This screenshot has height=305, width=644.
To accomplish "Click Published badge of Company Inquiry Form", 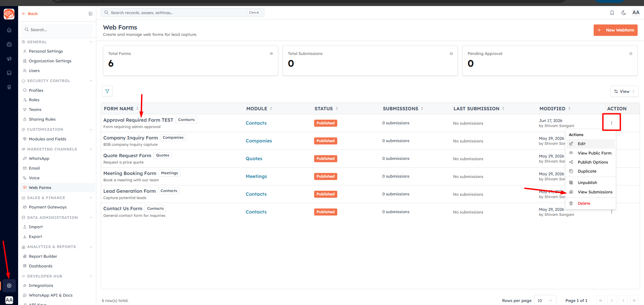I will (326, 141).
